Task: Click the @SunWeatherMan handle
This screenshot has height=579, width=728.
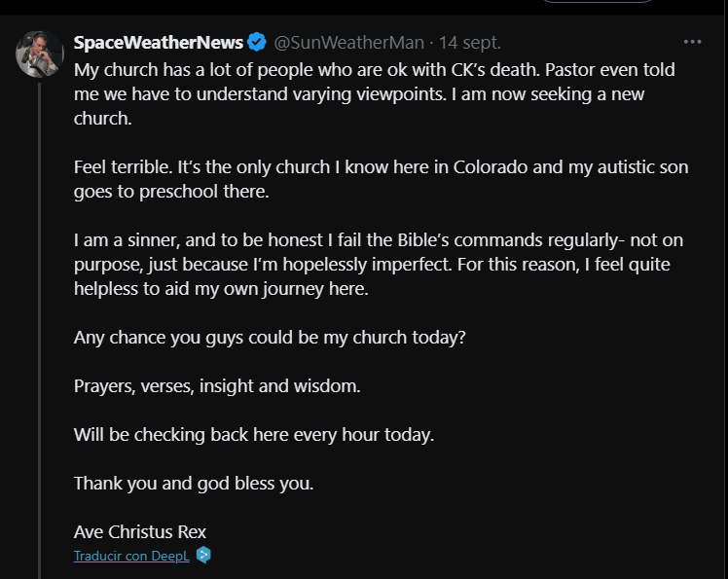Action: [348, 43]
